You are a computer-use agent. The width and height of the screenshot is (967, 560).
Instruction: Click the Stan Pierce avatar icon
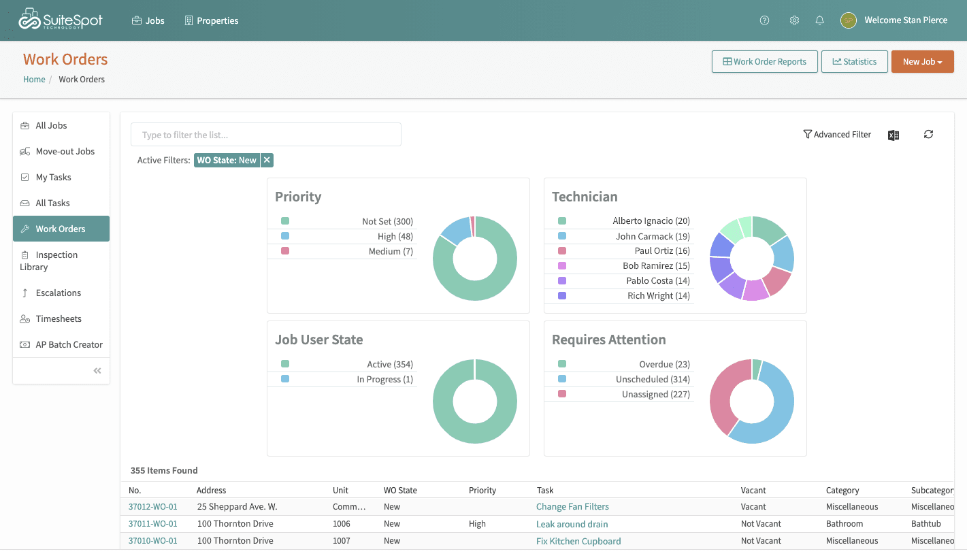[848, 20]
